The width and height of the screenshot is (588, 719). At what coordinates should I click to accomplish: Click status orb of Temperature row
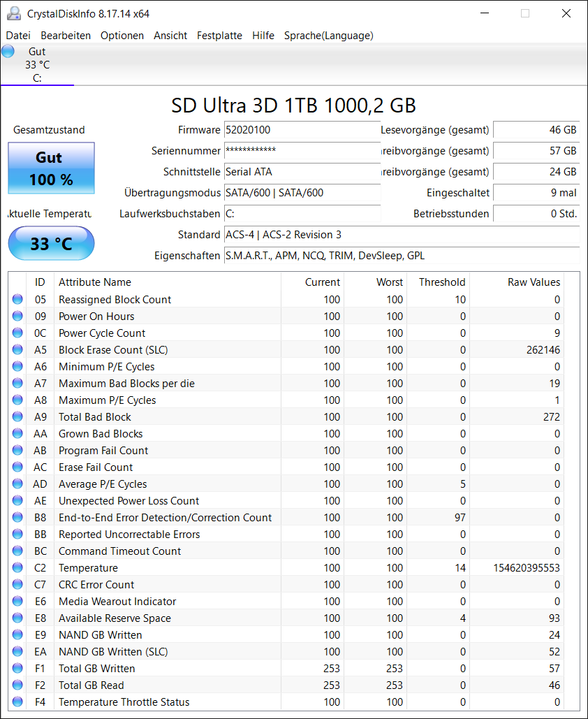click(x=17, y=567)
